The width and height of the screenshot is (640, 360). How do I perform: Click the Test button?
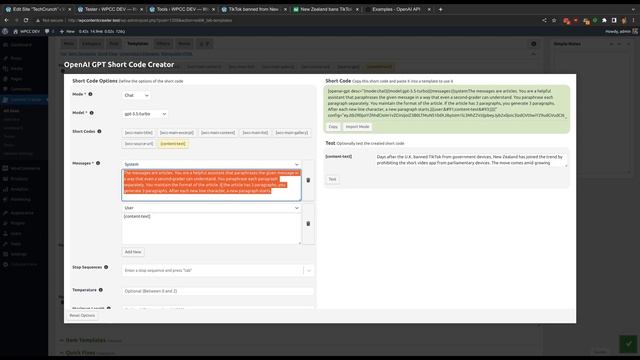pyautogui.click(x=332, y=179)
